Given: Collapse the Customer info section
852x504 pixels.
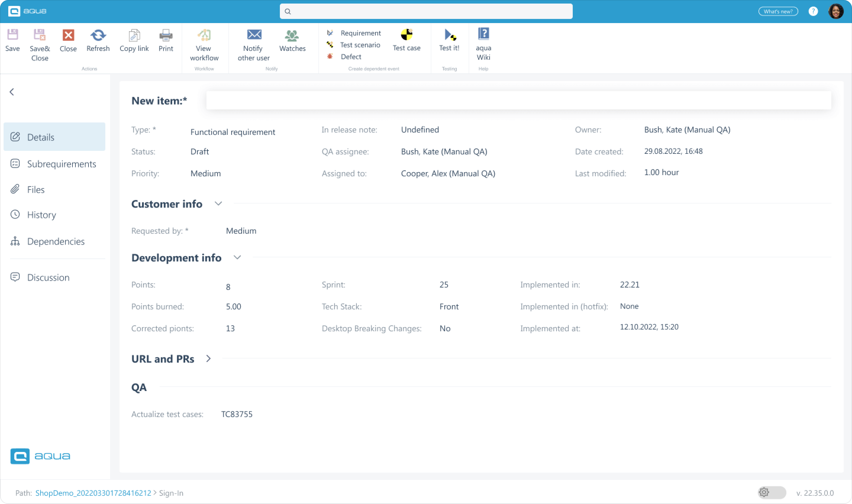Looking at the screenshot, I should 218,203.
